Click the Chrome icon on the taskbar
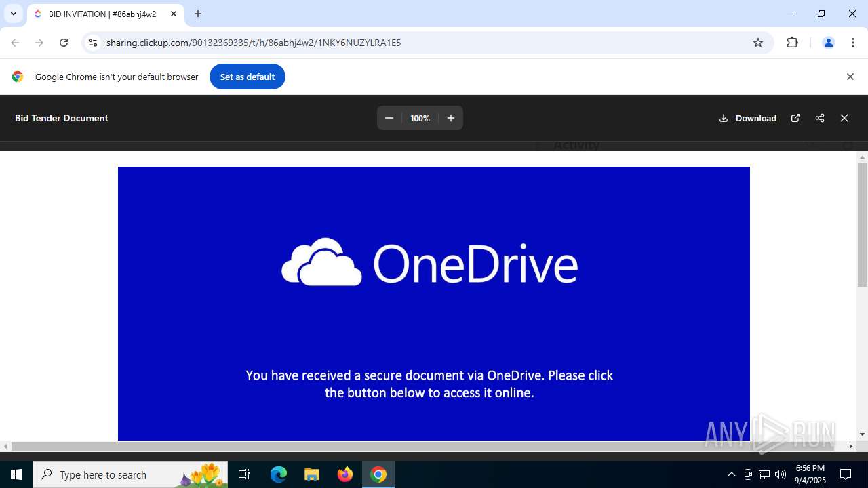 (x=378, y=474)
